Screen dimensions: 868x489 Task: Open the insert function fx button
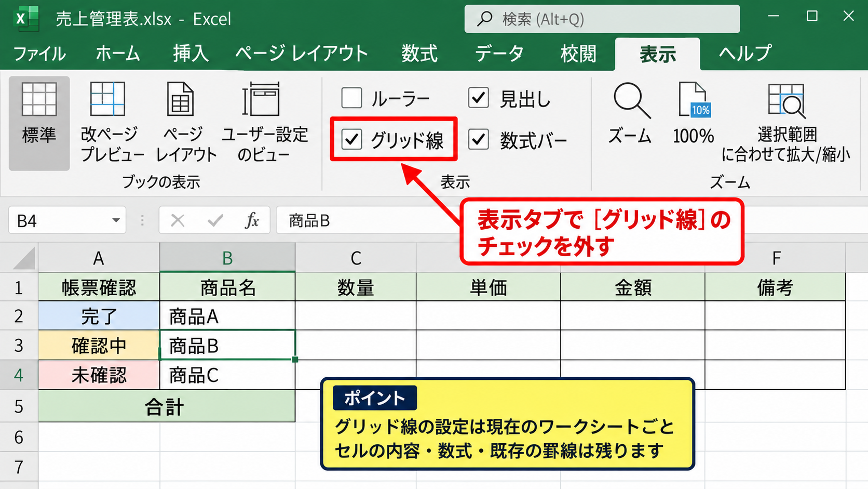[x=252, y=221]
